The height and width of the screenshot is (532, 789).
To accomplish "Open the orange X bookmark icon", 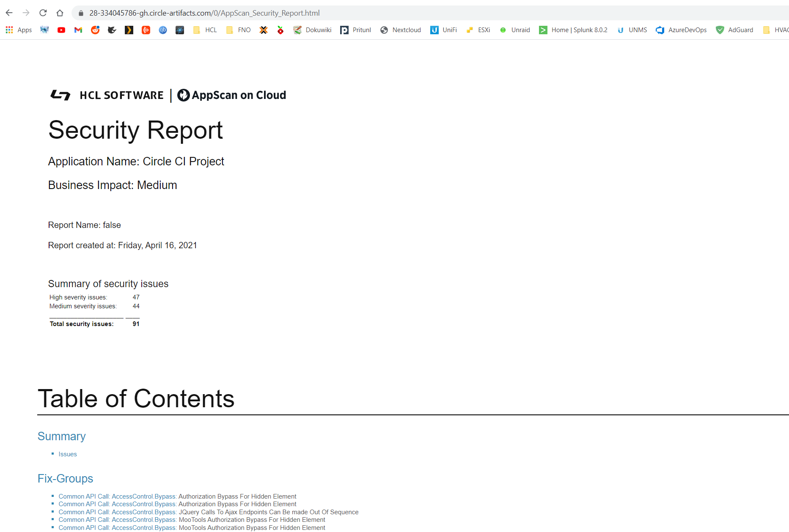I will (264, 30).
